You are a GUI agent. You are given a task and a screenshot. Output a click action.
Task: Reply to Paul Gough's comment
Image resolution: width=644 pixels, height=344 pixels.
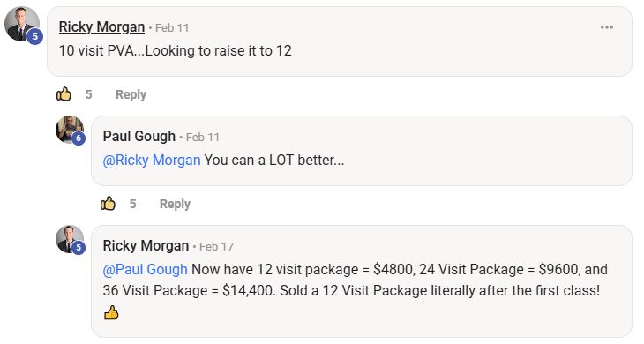pyautogui.click(x=175, y=204)
